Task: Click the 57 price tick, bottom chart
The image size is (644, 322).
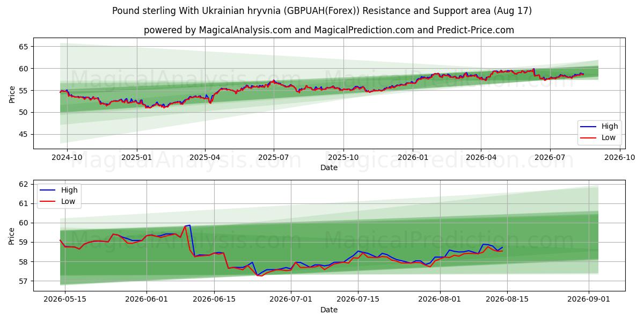Action: [24, 281]
